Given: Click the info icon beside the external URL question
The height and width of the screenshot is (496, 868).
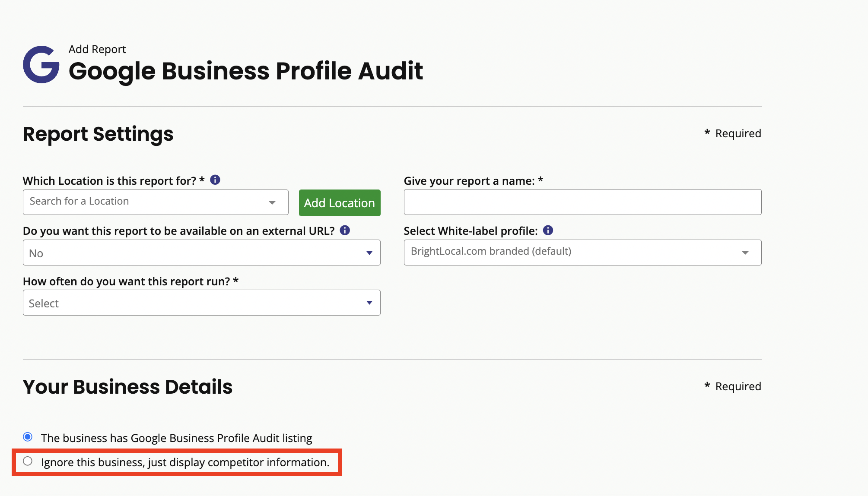Looking at the screenshot, I should coord(345,230).
